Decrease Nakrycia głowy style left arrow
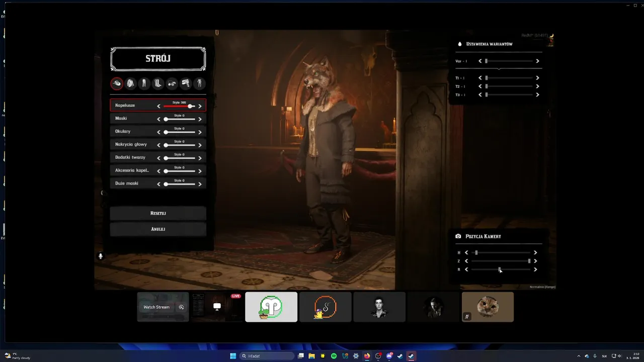 [x=159, y=145]
